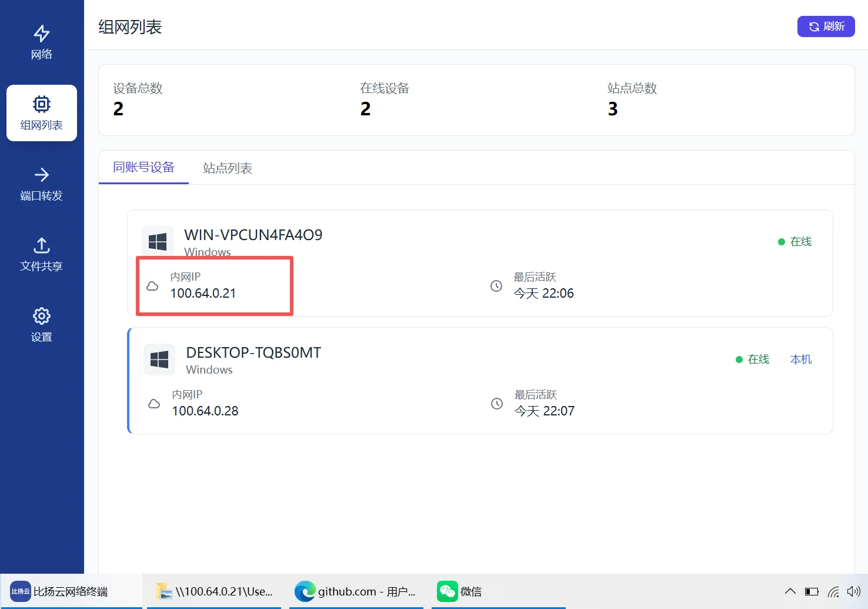Click the volume icon in the system tray
This screenshot has width=868, height=609.
tap(854, 591)
